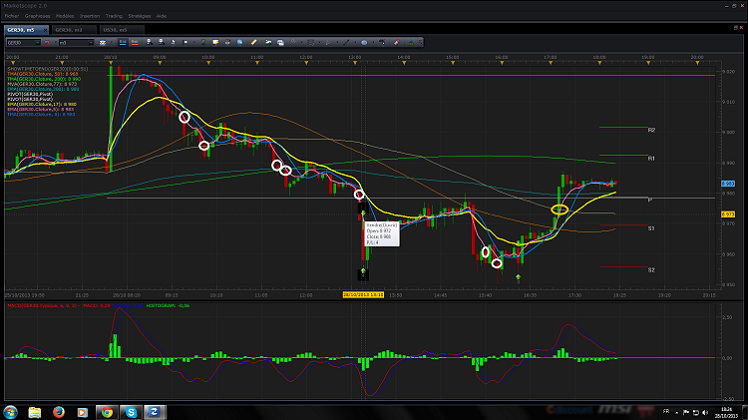Image resolution: width=748 pixels, height=420 pixels.
Task: Click the R2 pivot level label
Action: tap(651, 130)
